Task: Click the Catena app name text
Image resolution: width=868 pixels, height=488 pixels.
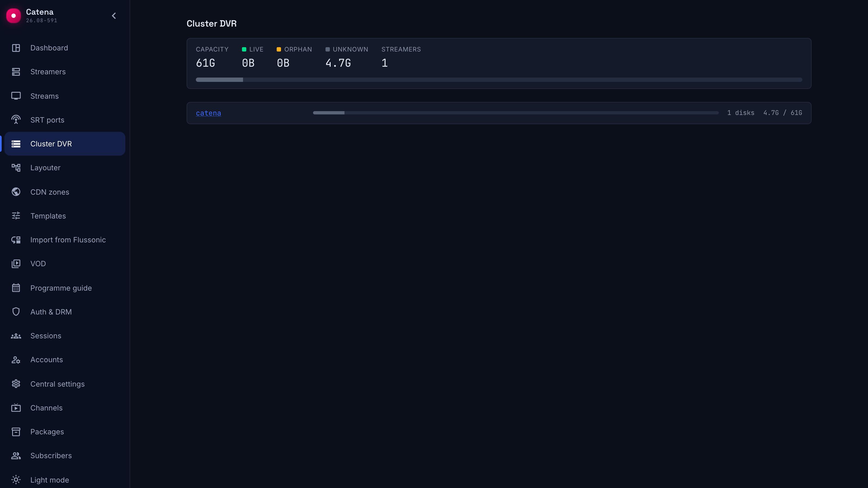Action: (40, 12)
